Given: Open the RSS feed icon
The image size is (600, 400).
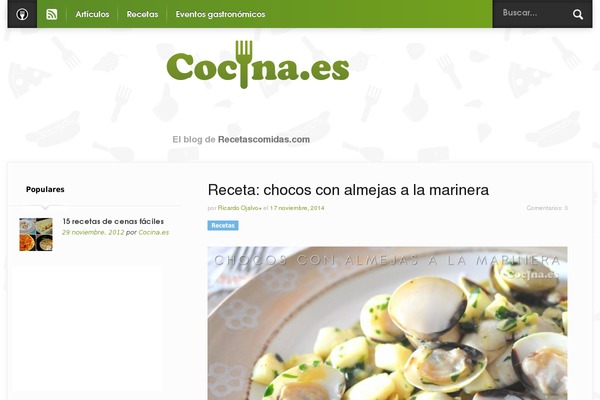Looking at the screenshot, I should point(52,14).
